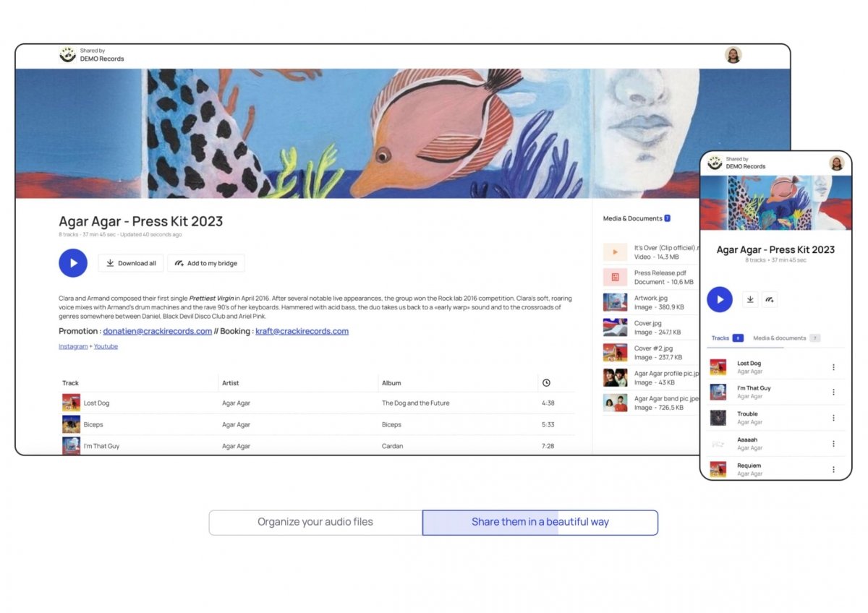Open the Instagram link
The height and width of the screenshot is (613, 868).
pos(73,346)
